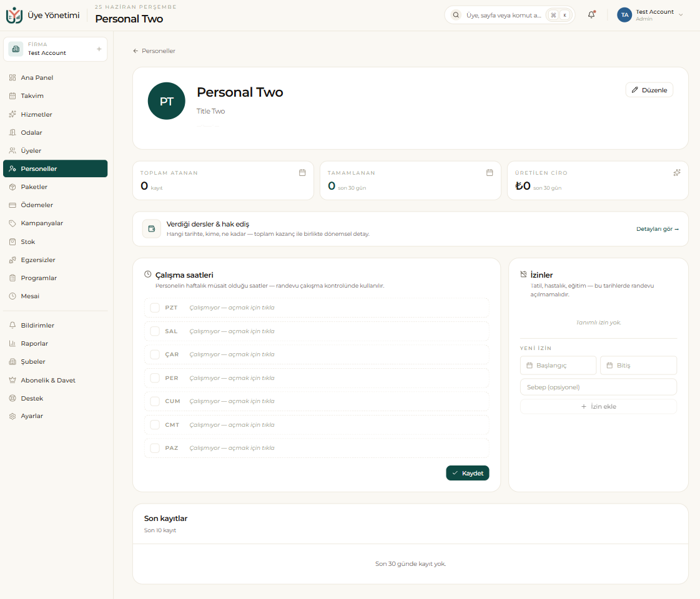Enable the PZT working day checkbox
This screenshot has width=700, height=599.
click(155, 308)
